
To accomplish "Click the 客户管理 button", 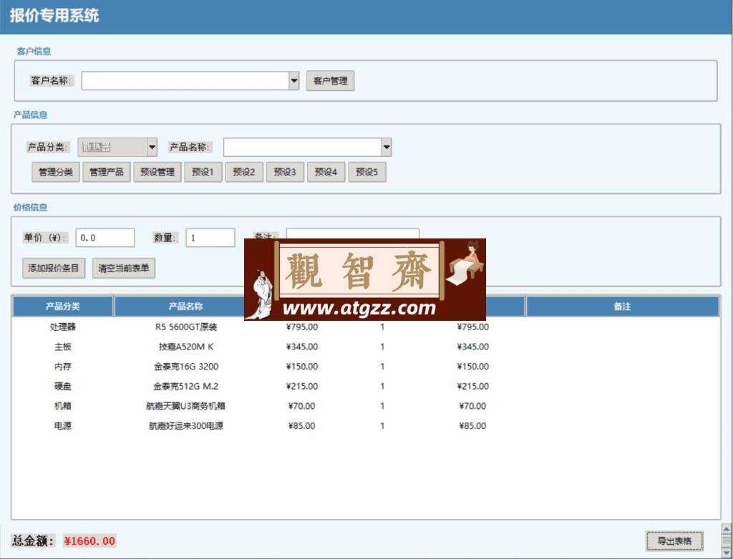I will [x=331, y=81].
